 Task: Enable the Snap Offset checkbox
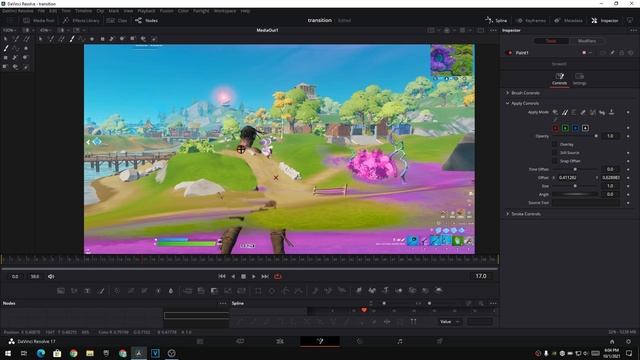pyautogui.click(x=554, y=161)
